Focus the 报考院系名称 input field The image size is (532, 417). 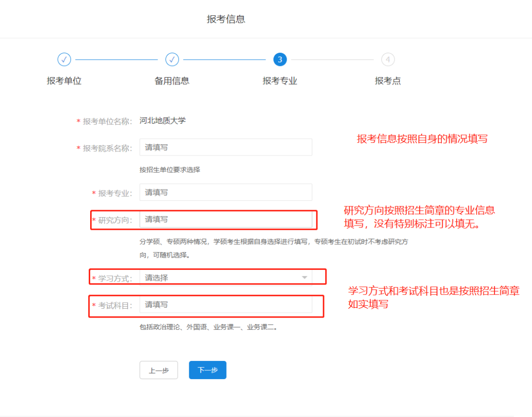click(x=226, y=147)
